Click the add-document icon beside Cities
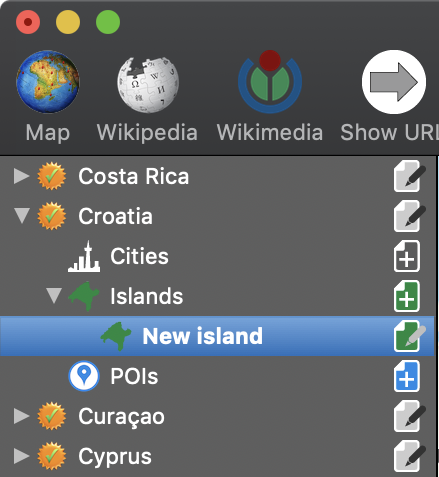The height and width of the screenshot is (477, 439). [x=407, y=256]
